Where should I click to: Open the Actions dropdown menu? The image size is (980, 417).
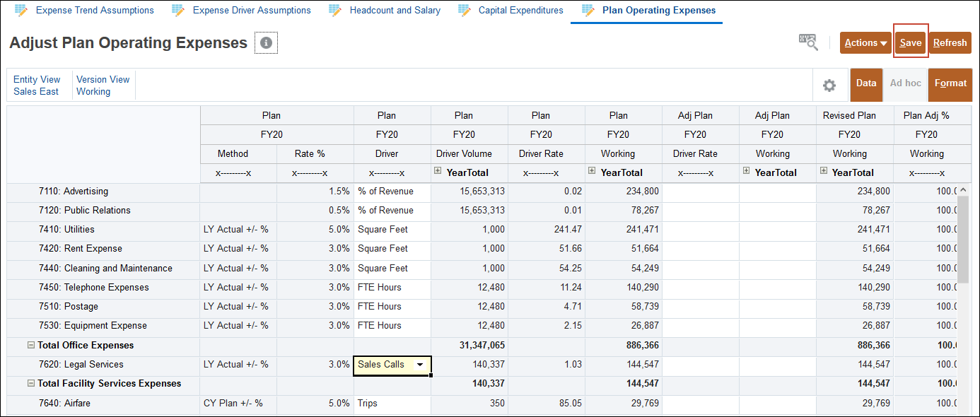(865, 42)
